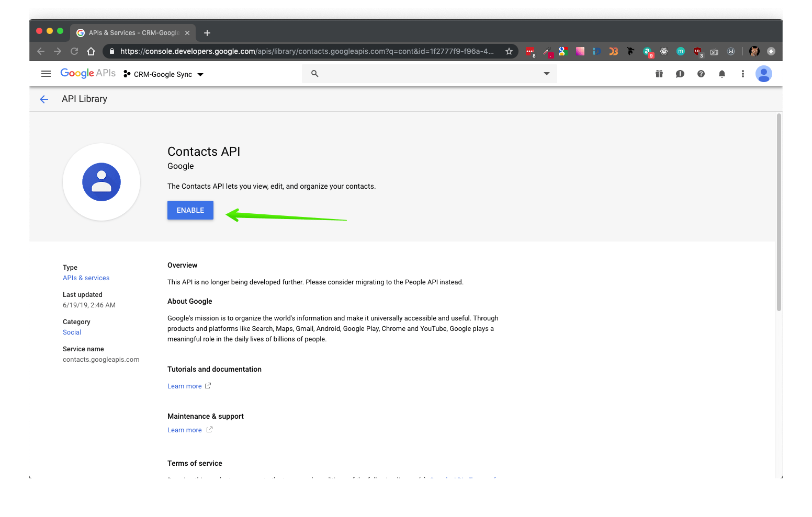Click Learn more under Tutorials and documentation

184,386
